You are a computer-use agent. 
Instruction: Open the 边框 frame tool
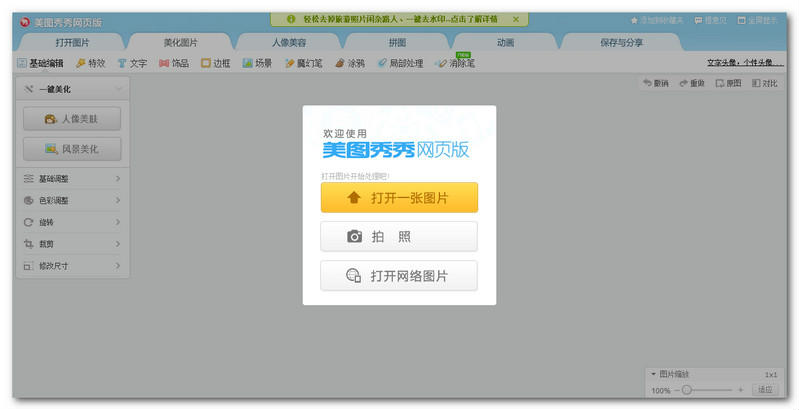[x=216, y=64]
